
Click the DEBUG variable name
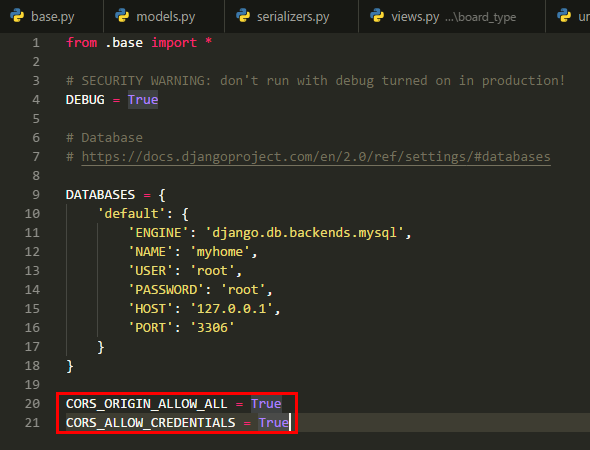pos(85,100)
